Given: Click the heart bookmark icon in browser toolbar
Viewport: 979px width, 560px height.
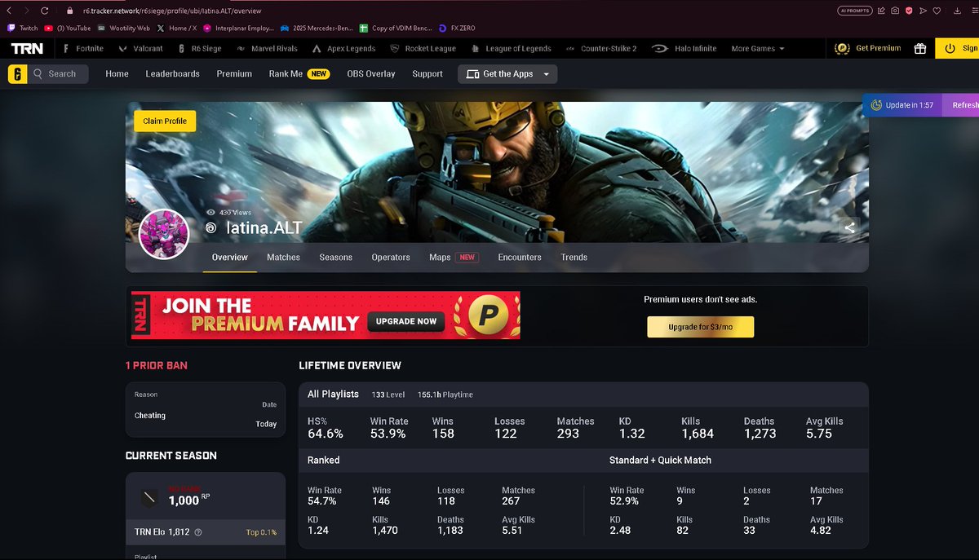Looking at the screenshot, I should 937,11.
